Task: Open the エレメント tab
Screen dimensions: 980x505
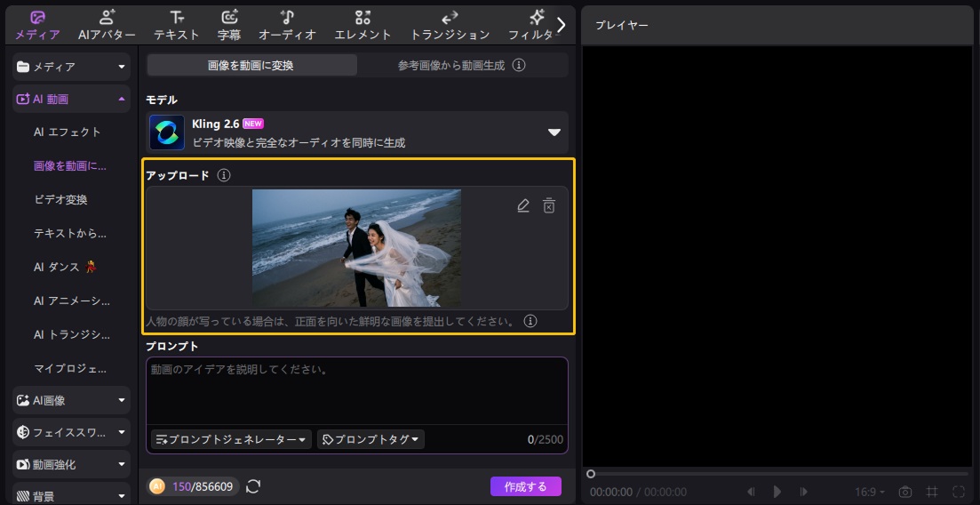Action: [363, 26]
